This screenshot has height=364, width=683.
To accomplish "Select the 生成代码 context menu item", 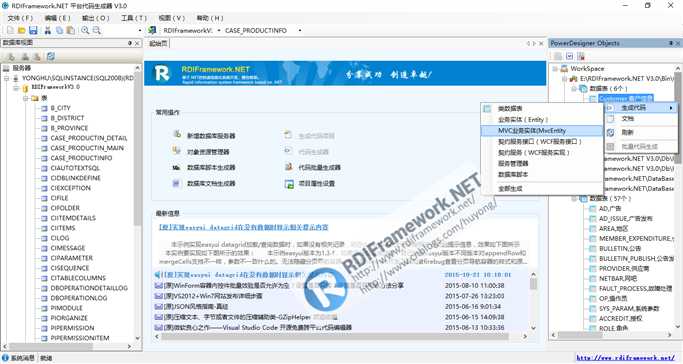I will pyautogui.click(x=640, y=108).
